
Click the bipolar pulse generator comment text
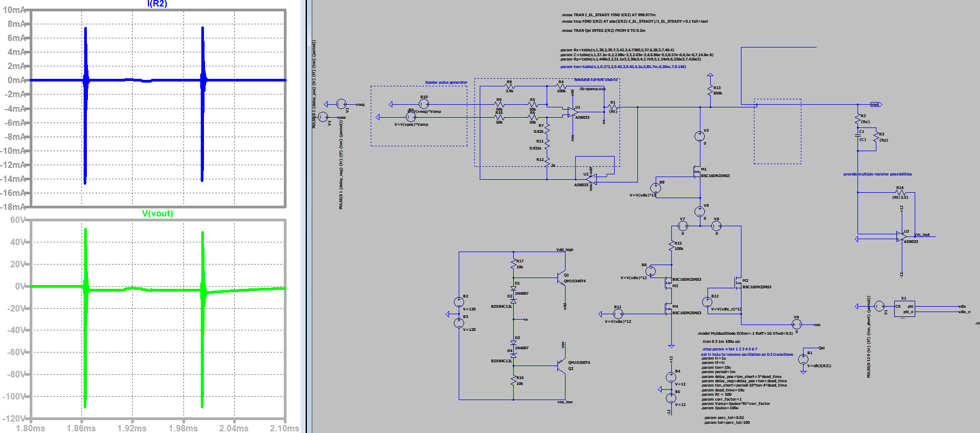point(446,83)
